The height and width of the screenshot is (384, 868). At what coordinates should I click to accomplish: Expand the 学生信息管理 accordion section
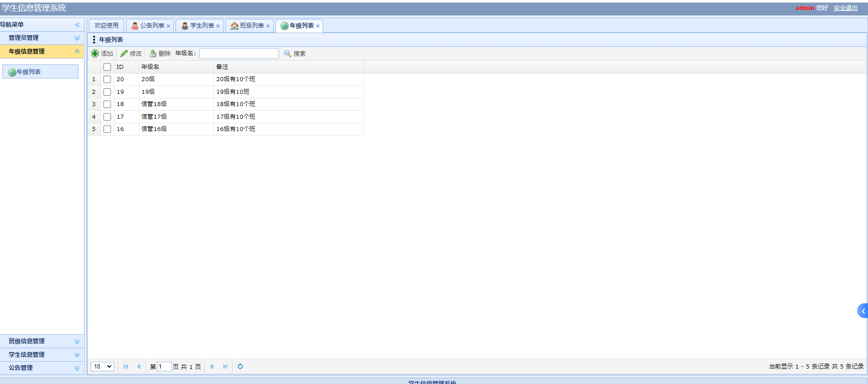(x=42, y=355)
